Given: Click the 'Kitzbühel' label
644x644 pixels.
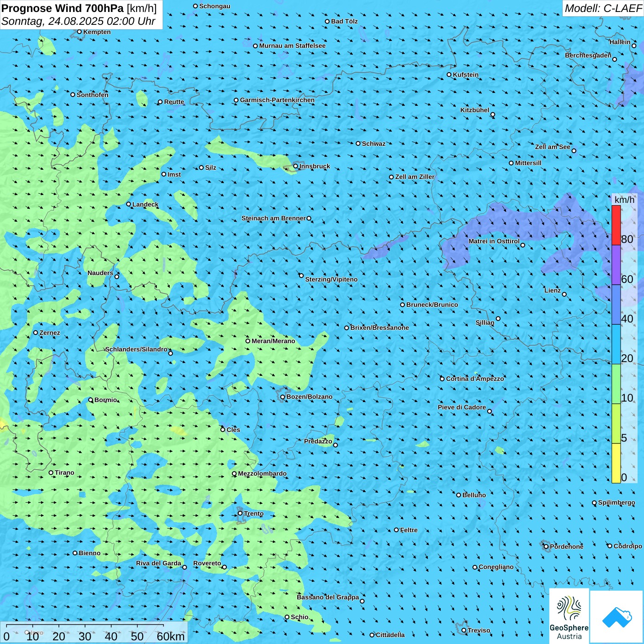Looking at the screenshot, I should [x=475, y=110].
